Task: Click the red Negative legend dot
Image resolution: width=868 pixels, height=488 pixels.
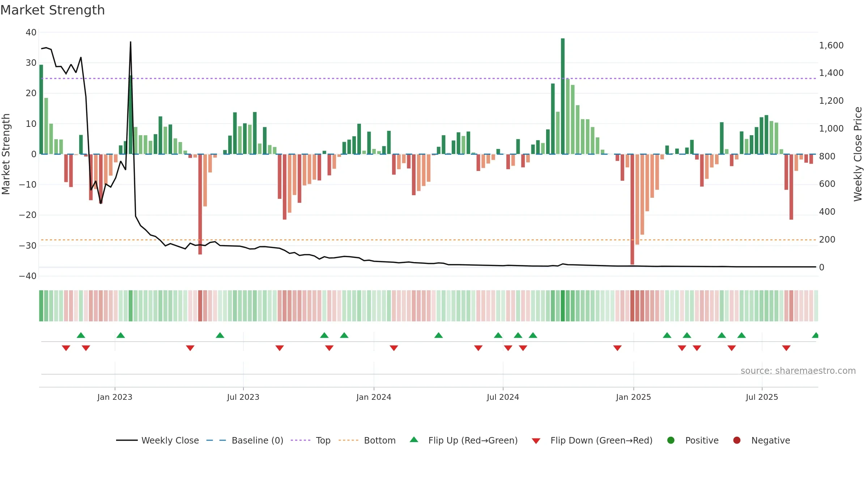Action: (x=737, y=440)
